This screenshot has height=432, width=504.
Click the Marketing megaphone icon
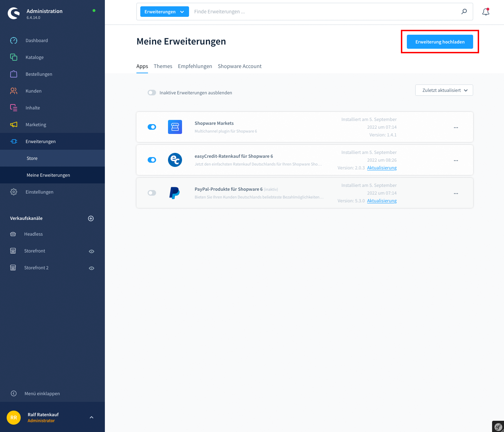(x=14, y=124)
